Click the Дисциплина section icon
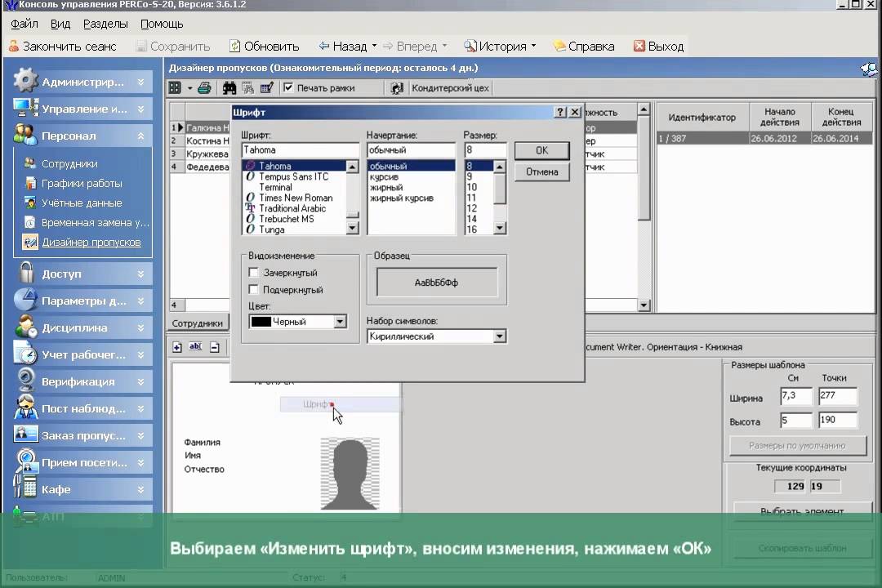 [x=25, y=327]
